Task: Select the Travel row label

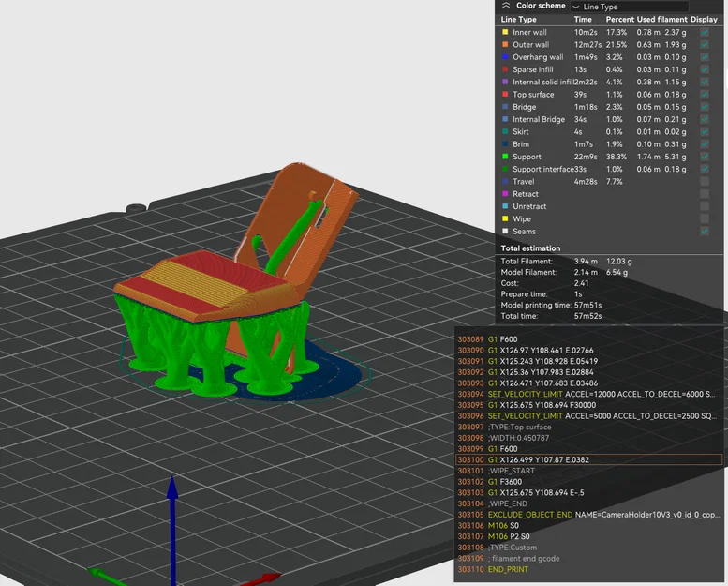Action: click(523, 181)
